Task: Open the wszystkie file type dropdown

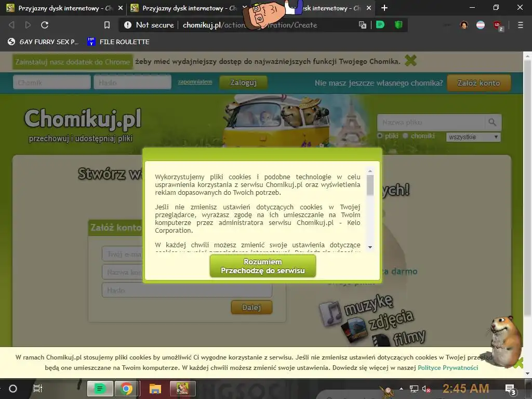Action: pyautogui.click(x=473, y=137)
